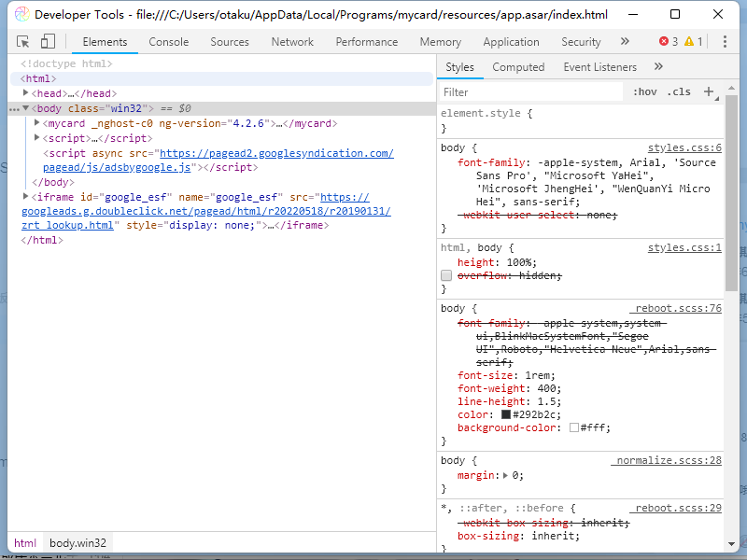The width and height of the screenshot is (747, 560).
Task: Toggle the device toolbar icon
Action: tap(48, 41)
